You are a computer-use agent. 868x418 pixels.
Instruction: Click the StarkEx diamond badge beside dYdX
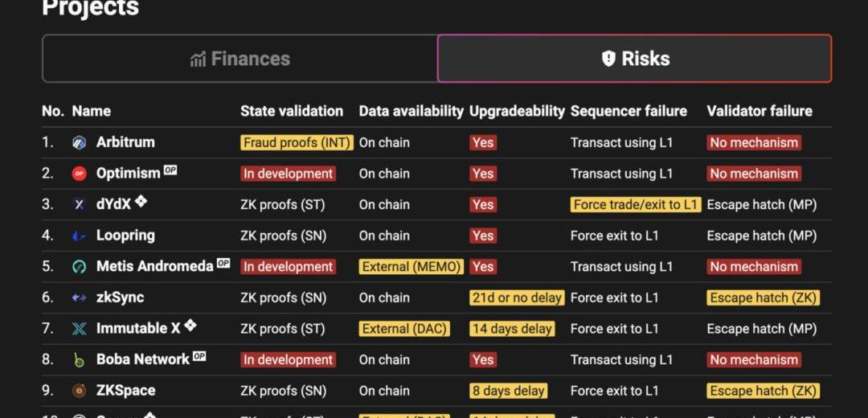point(141,202)
